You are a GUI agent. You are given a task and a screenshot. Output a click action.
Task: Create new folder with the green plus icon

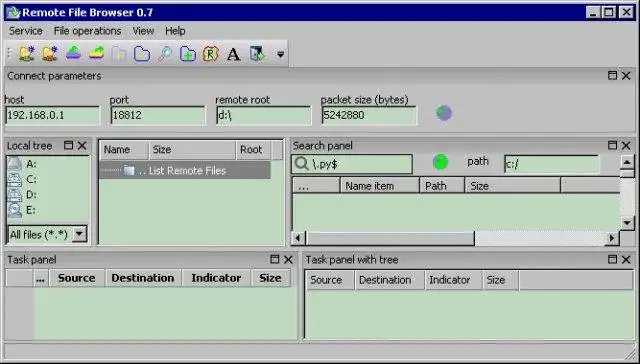click(x=188, y=53)
